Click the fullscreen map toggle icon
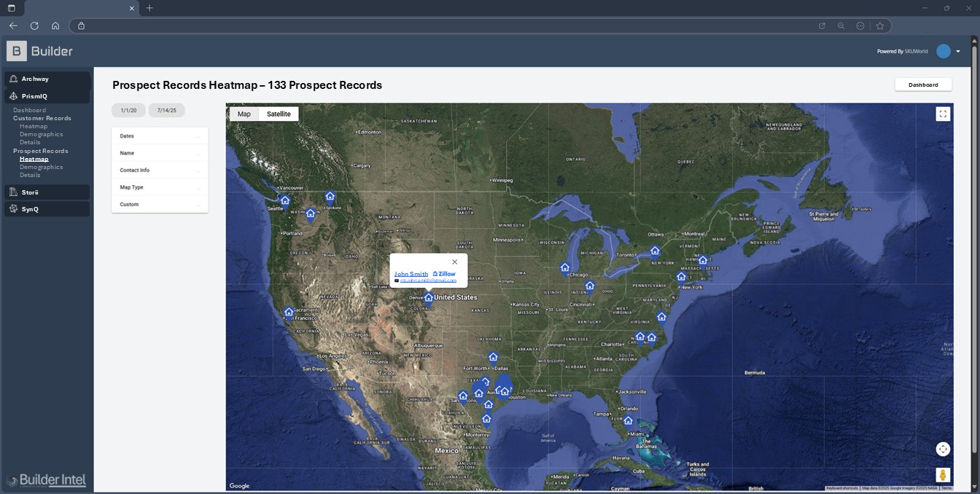The image size is (980, 494). point(943,114)
